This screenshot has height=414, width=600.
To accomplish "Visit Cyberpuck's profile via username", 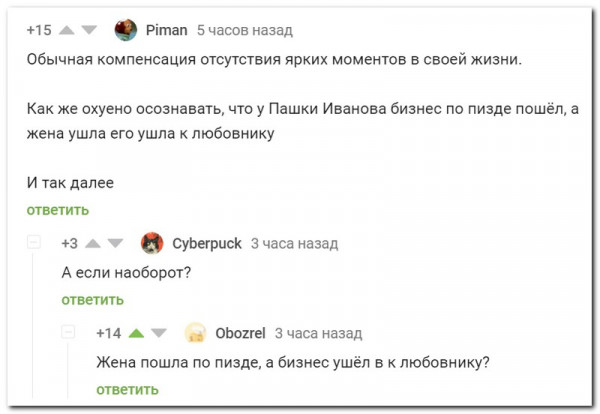I will click(x=206, y=243).
